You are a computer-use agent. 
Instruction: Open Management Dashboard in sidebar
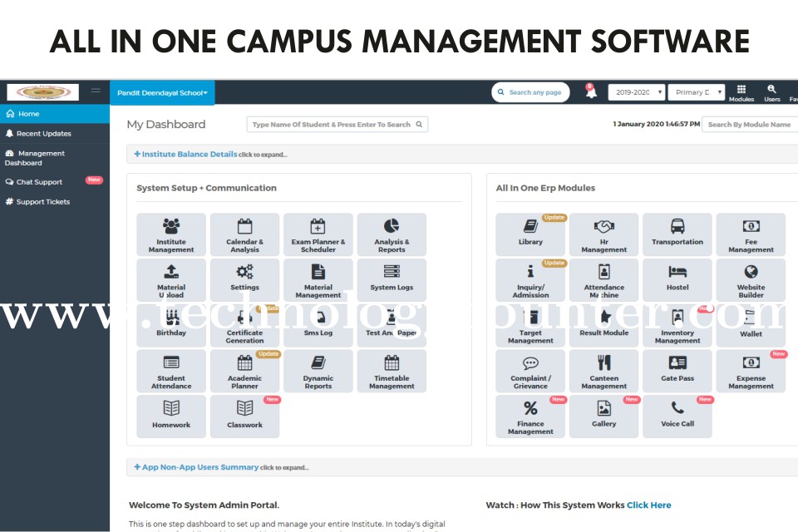55,158
